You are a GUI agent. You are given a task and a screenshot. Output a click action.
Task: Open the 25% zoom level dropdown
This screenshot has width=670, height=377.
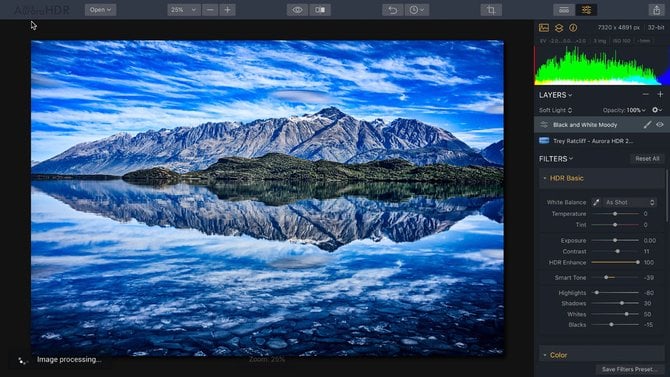point(183,10)
